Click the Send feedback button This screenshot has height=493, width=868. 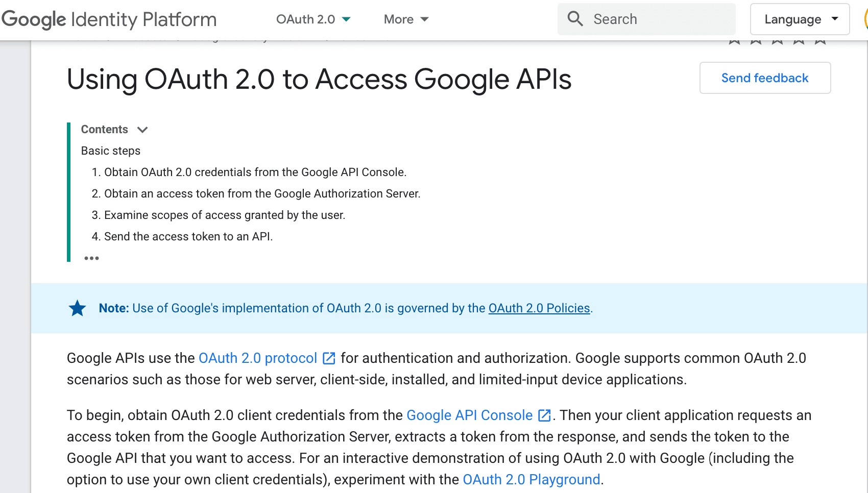tap(765, 78)
